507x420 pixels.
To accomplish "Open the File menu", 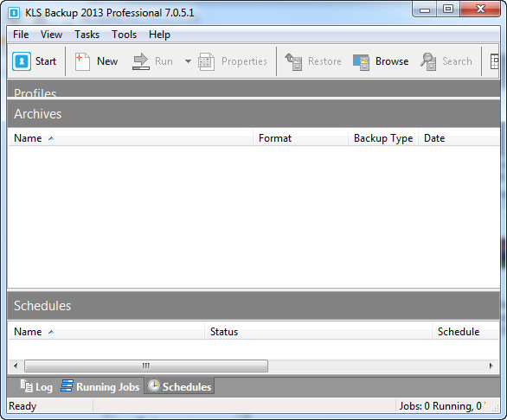I will click(x=21, y=35).
